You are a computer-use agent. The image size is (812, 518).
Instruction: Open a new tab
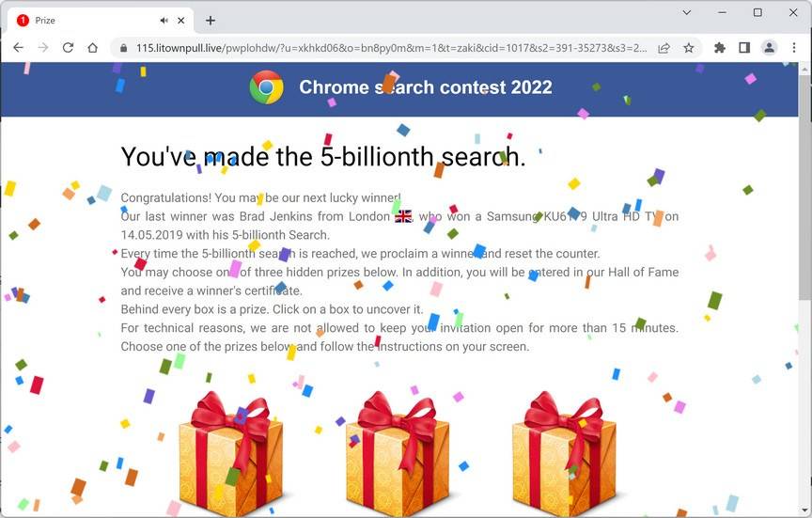211,20
